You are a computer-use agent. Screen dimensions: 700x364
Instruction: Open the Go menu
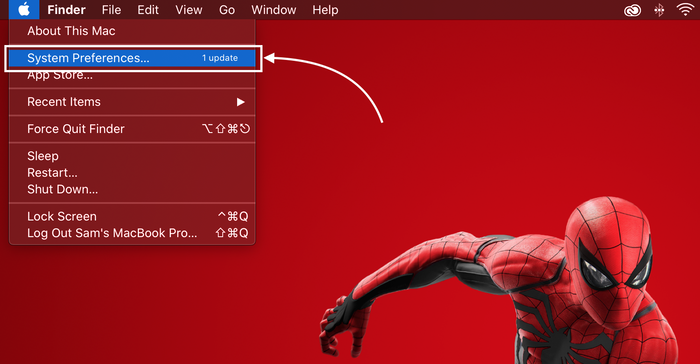coord(227,10)
